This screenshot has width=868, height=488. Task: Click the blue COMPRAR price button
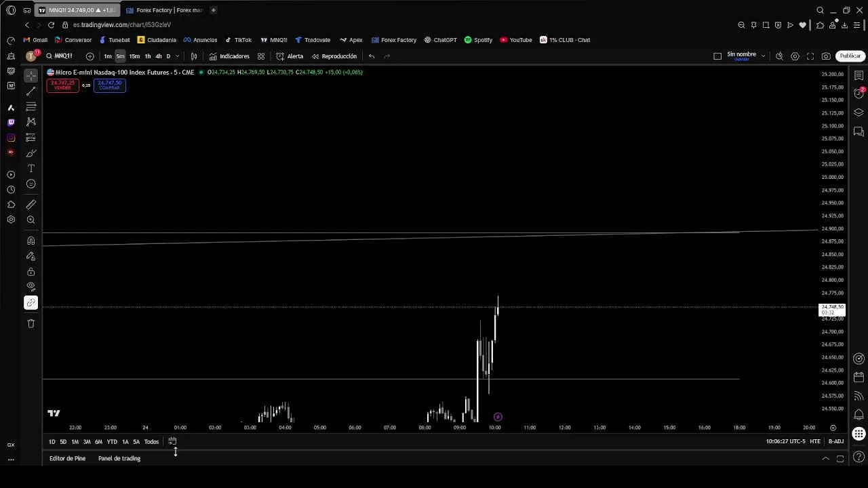tap(109, 85)
